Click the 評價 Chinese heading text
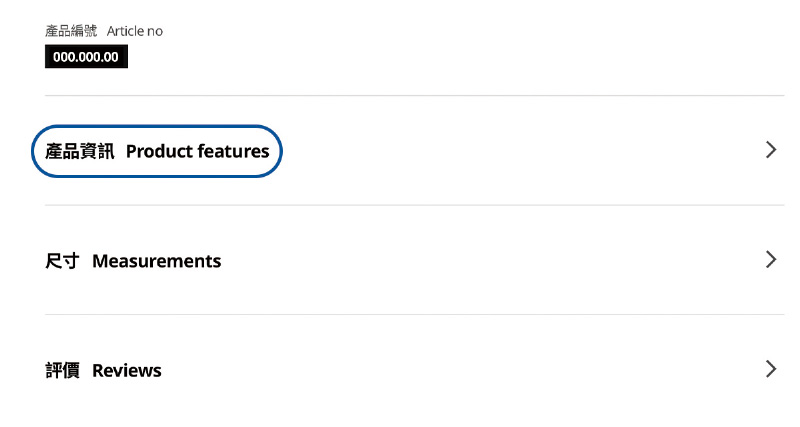 62,371
